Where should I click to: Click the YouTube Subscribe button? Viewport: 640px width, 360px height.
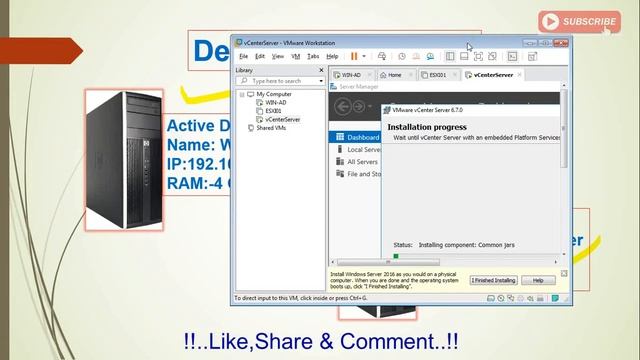(x=580, y=22)
